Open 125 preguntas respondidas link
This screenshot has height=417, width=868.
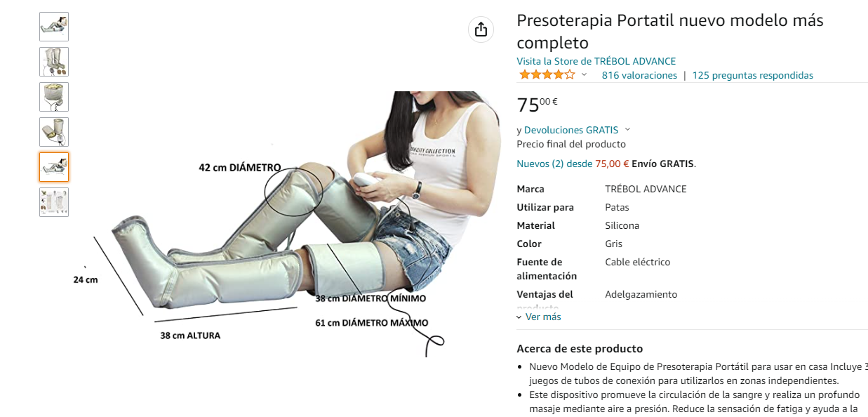click(753, 75)
